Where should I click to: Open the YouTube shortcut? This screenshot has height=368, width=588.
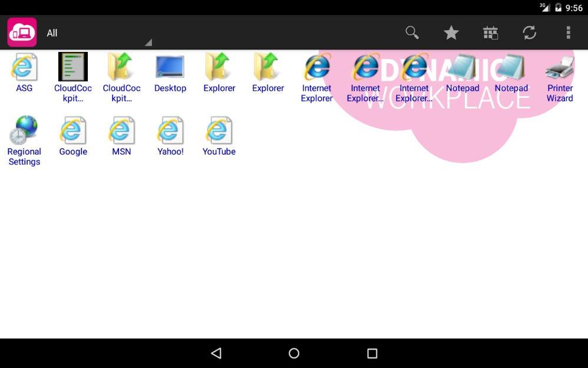(x=219, y=136)
